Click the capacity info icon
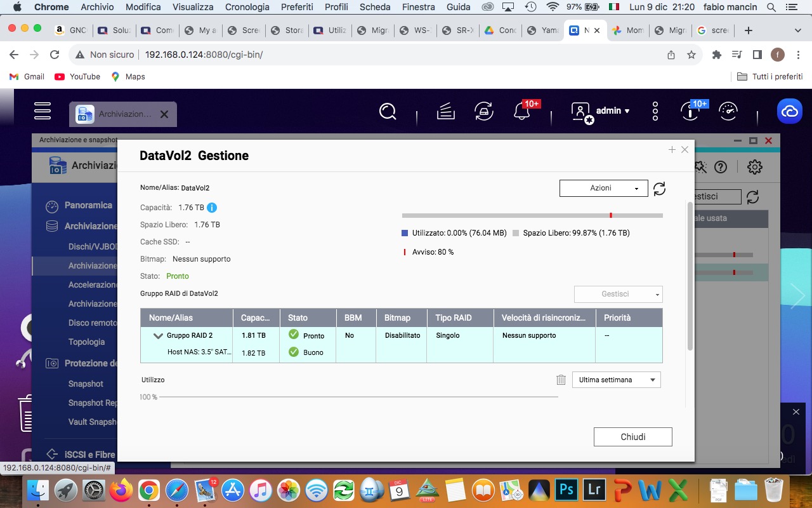Viewport: 812px width, 508px height. click(212, 208)
